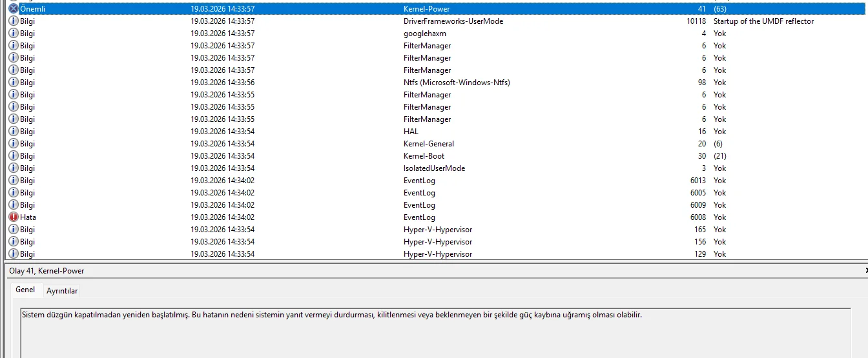The height and width of the screenshot is (358, 868).
Task: Click the timestamp in the EventLog 6008 row
Action: [x=223, y=217]
